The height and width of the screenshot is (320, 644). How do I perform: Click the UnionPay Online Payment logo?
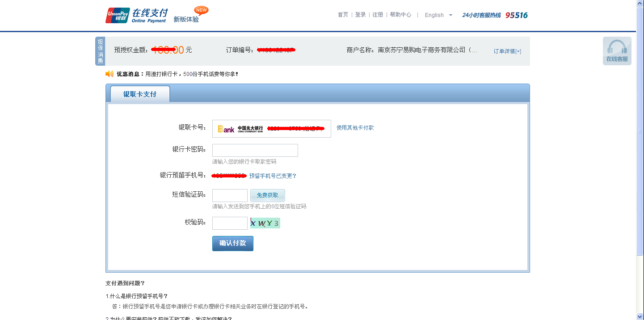136,15
